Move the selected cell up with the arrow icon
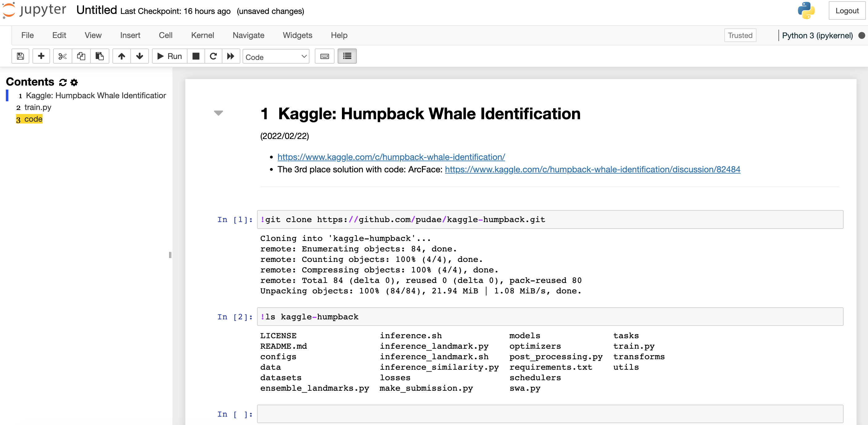This screenshot has width=868, height=425. point(122,56)
